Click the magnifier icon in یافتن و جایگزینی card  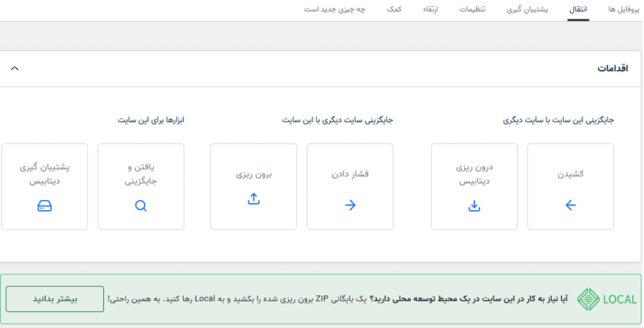pos(141,206)
